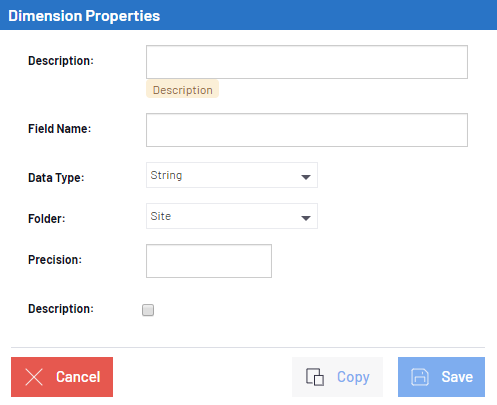Click the duplicate-pages icon beside Copy
497x405 pixels.
315,377
